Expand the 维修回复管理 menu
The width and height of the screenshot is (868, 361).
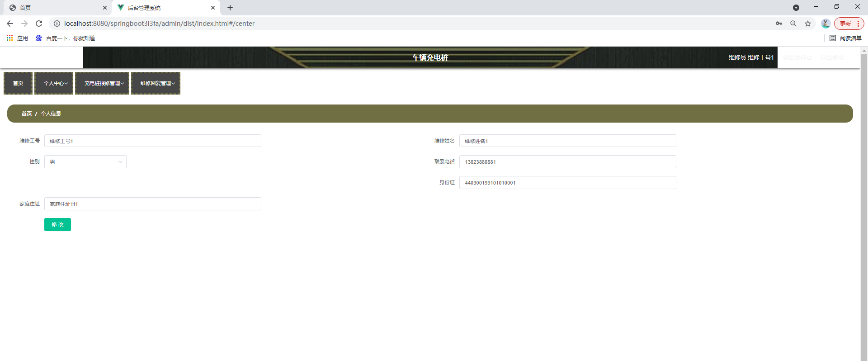156,83
